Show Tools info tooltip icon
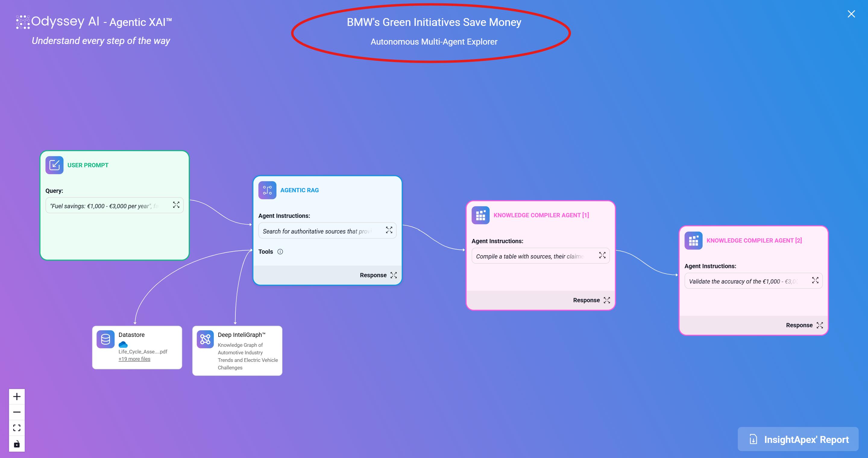868x458 pixels. coord(280,252)
